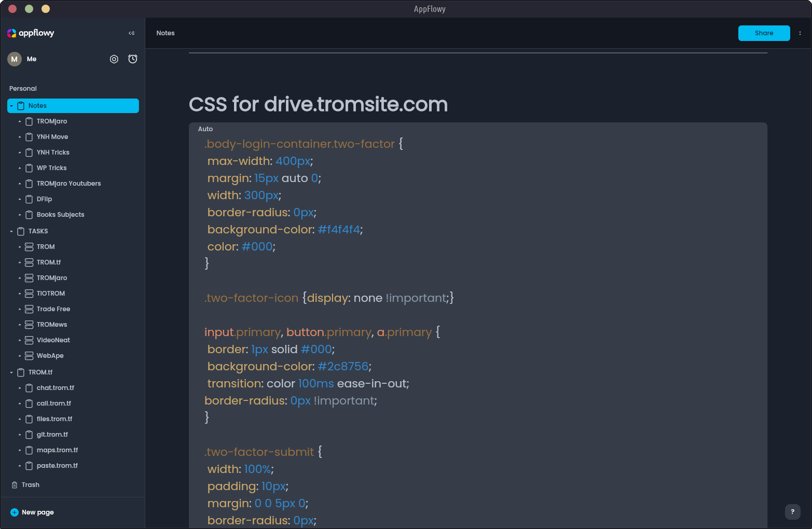Expand the files.trom.tf page arrow
Screen dimensions: 812x529
tap(20, 419)
